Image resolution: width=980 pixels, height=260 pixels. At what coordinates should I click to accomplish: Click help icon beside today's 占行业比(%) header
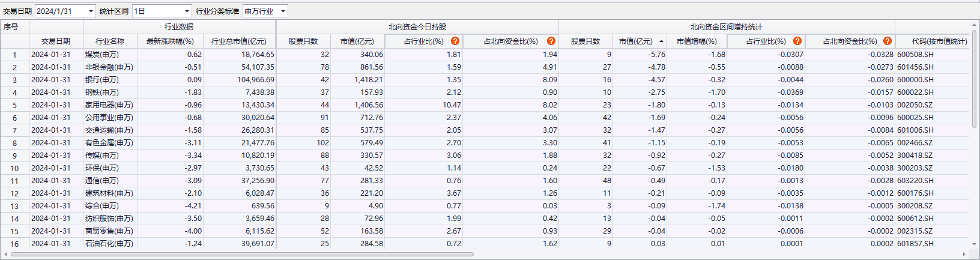point(455,41)
